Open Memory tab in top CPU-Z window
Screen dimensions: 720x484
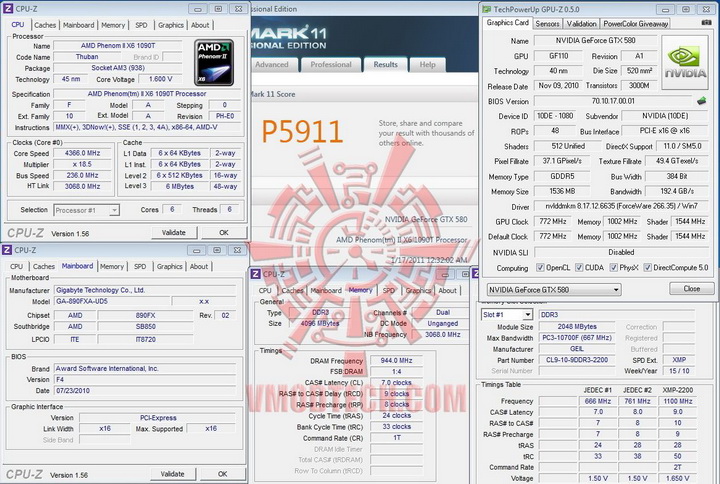(x=113, y=25)
